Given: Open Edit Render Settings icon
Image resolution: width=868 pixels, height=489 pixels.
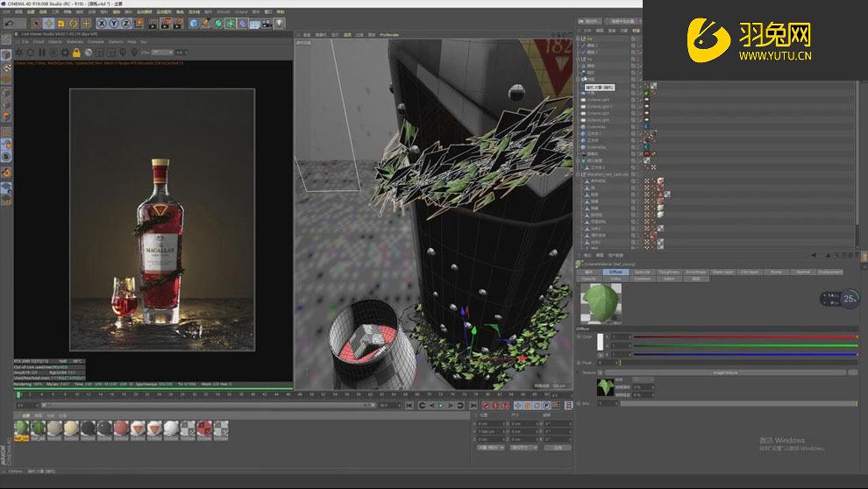Looking at the screenshot, I should (x=178, y=24).
